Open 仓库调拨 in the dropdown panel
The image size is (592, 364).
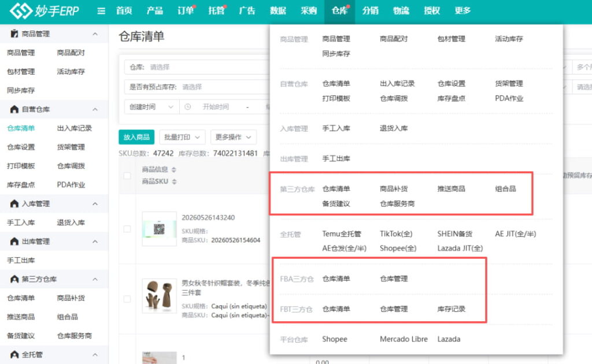click(394, 98)
